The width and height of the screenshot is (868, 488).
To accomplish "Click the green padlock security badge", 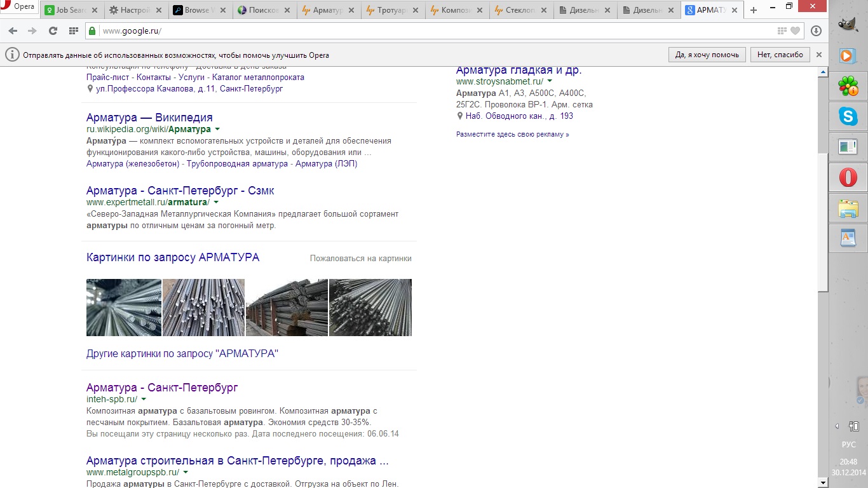I will [93, 31].
